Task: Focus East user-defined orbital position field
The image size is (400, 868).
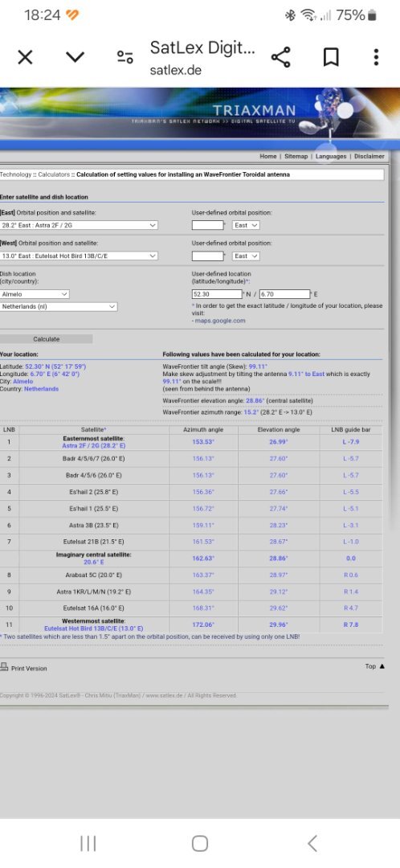Action: pos(207,225)
